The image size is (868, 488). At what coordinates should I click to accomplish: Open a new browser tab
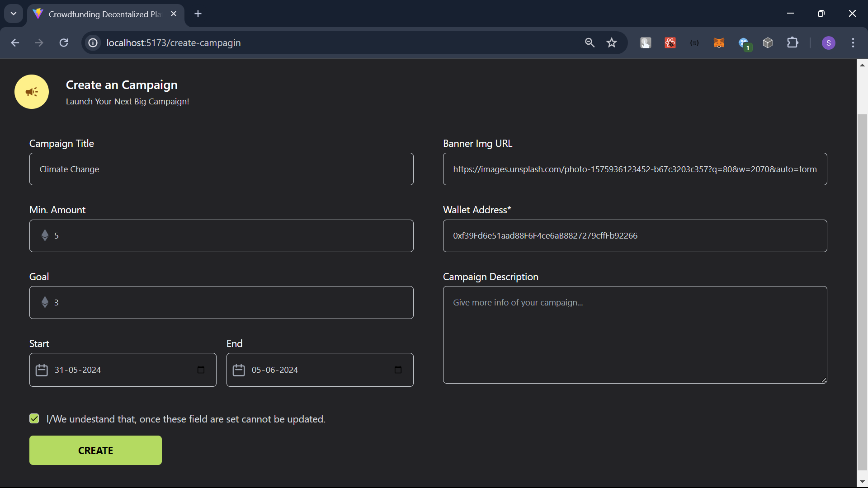pos(198,14)
